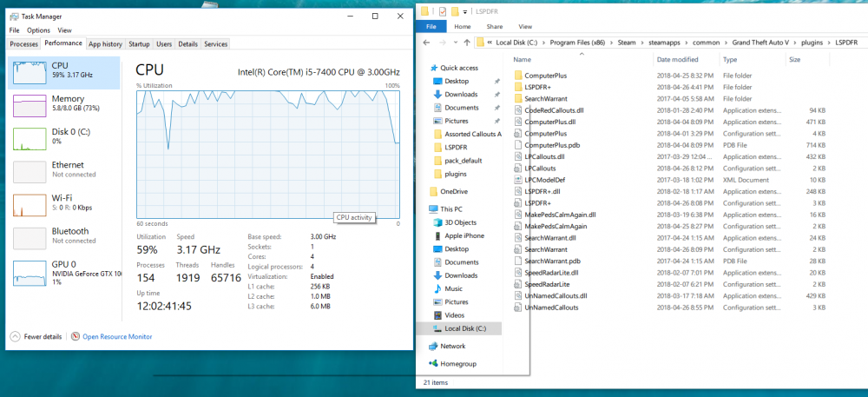The image size is (868, 397).
Task: Open the Startup tab in Task Manager
Action: tap(139, 44)
